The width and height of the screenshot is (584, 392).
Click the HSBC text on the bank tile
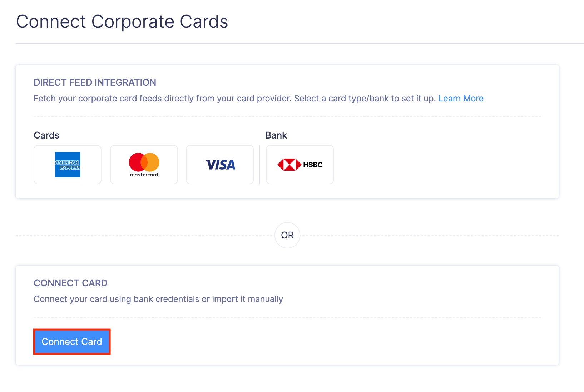click(x=313, y=165)
